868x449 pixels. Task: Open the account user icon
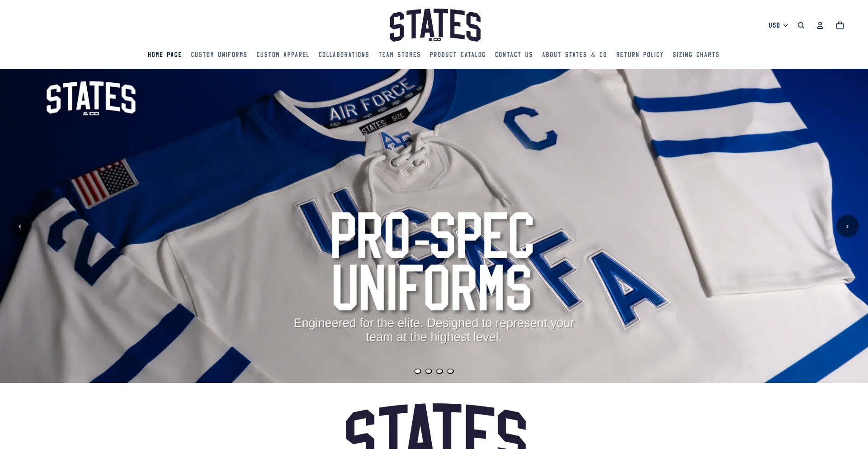click(x=820, y=25)
